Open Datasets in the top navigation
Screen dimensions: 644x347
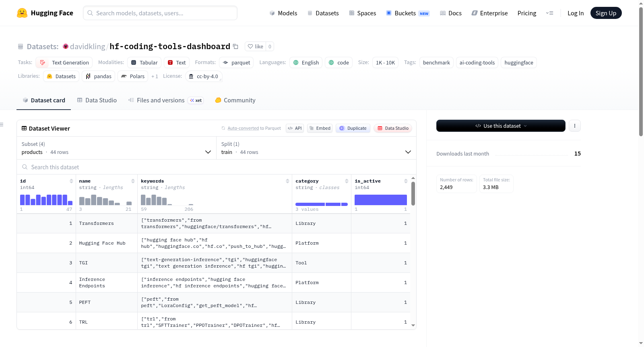323,13
